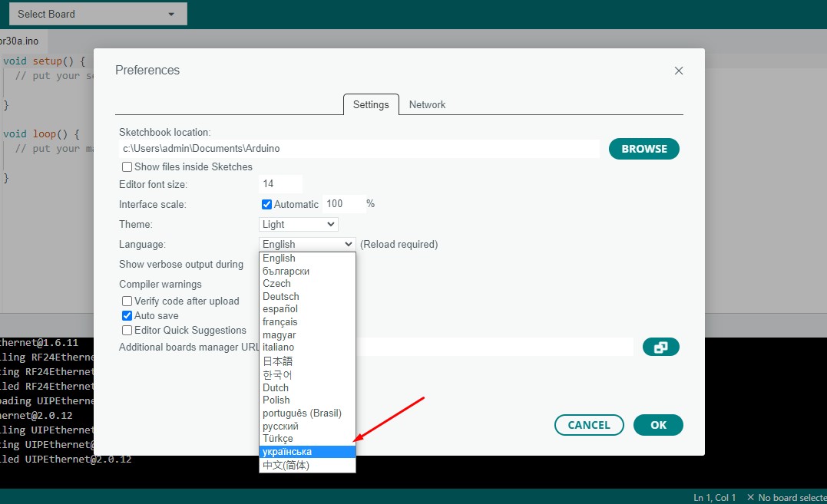Switch to the Network tab
This screenshot has height=504, width=827.
point(427,105)
